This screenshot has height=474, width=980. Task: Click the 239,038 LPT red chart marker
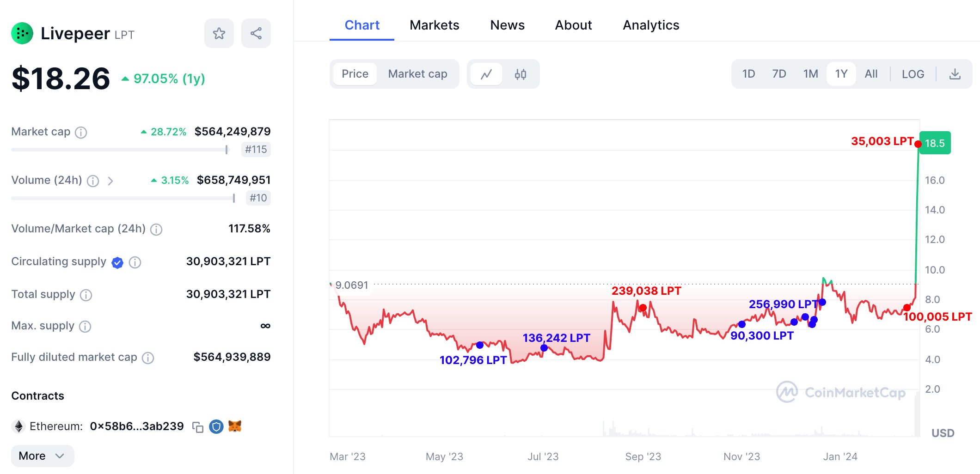pyautogui.click(x=643, y=308)
